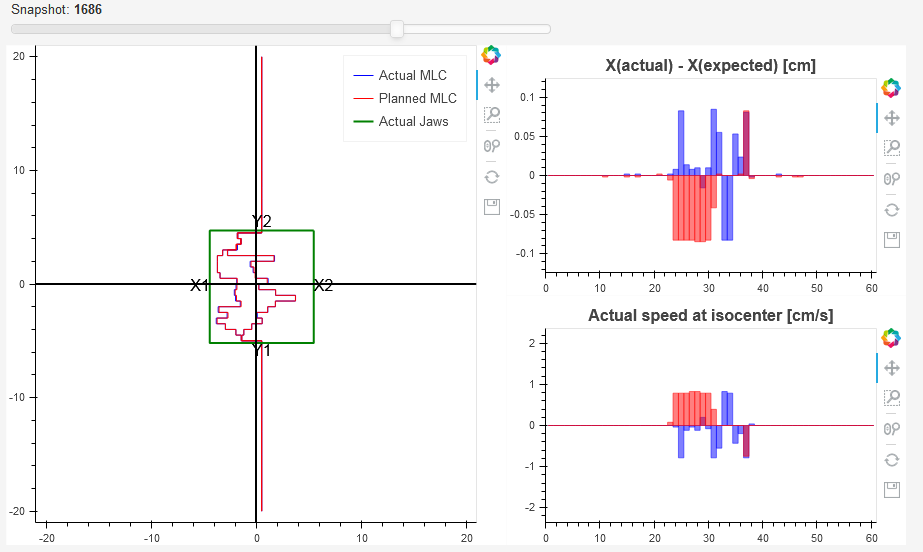Select the Pan tool on the X(actual) - X(expected) plot
Screen dimensions: 923x552
(x=892, y=118)
